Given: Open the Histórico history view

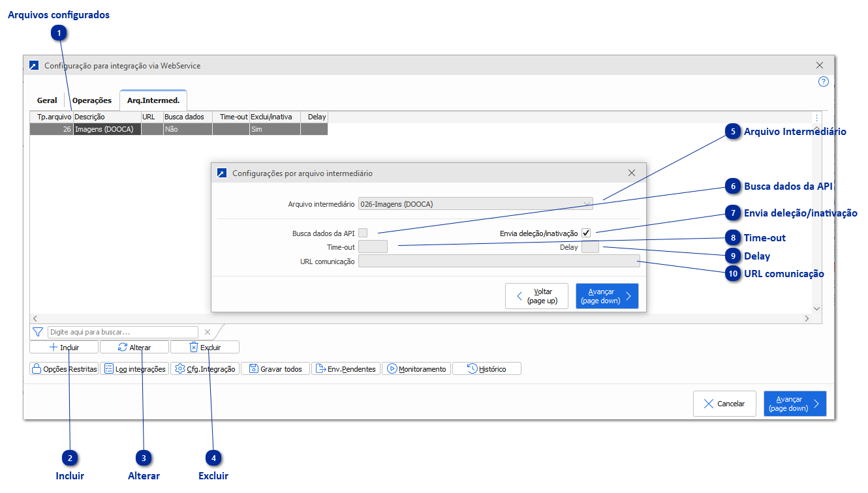Looking at the screenshot, I should [486, 368].
